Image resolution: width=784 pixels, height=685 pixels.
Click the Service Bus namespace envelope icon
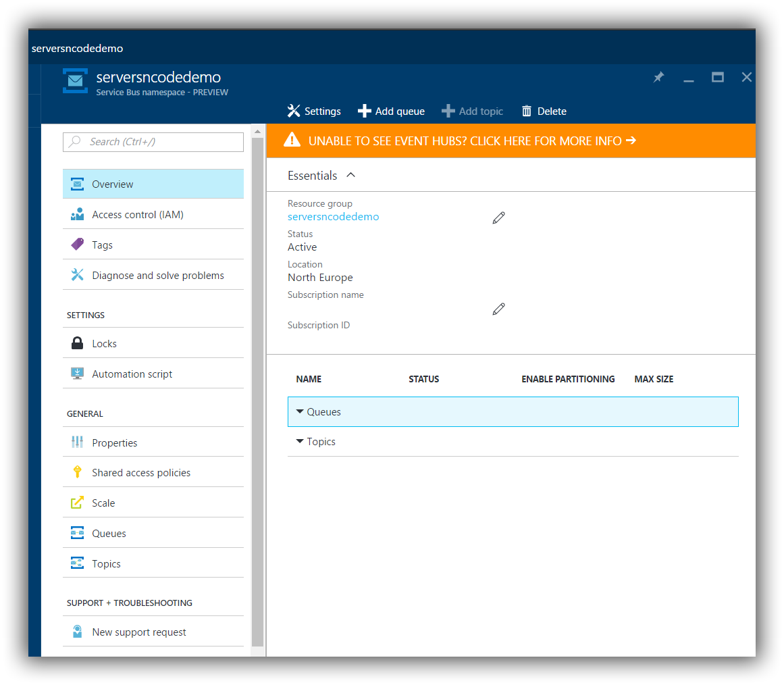[x=75, y=80]
